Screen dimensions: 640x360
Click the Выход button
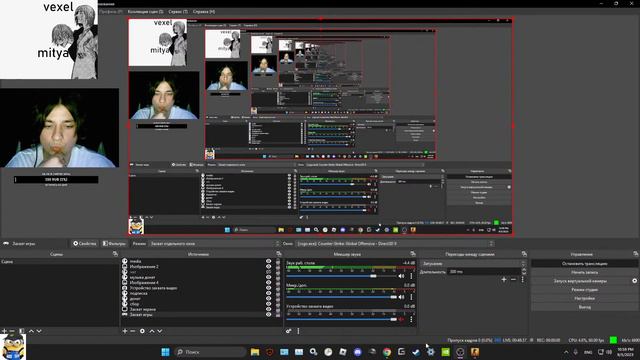point(584,307)
